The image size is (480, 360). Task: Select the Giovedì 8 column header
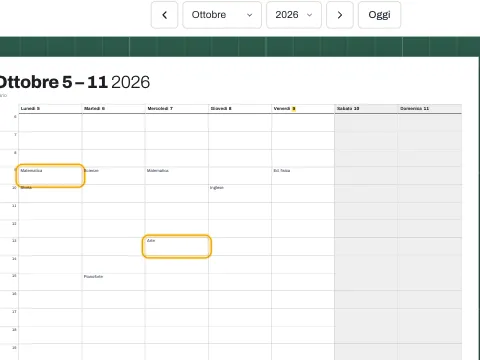click(221, 108)
